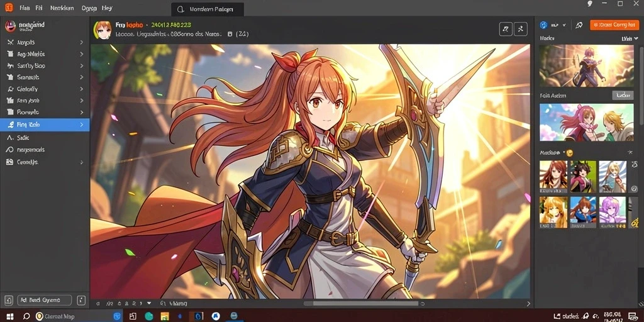
Task: Click the blue circular icon above right panel
Action: click(x=544, y=25)
